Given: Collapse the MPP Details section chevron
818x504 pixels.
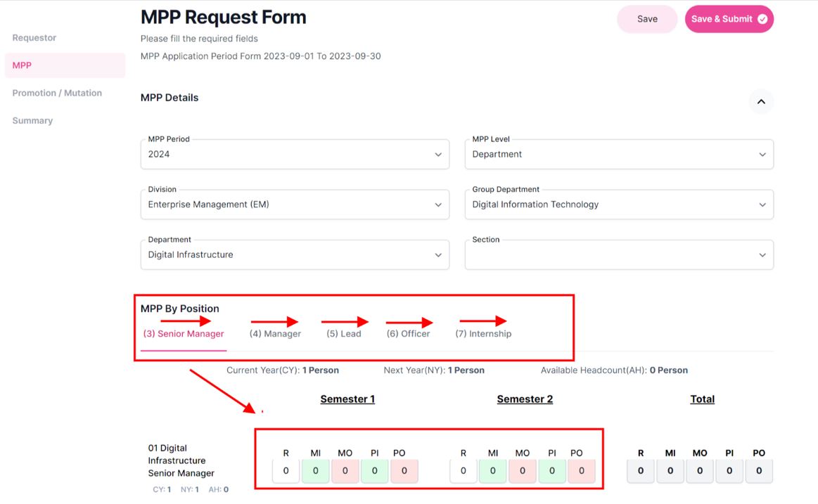Looking at the screenshot, I should click(760, 102).
